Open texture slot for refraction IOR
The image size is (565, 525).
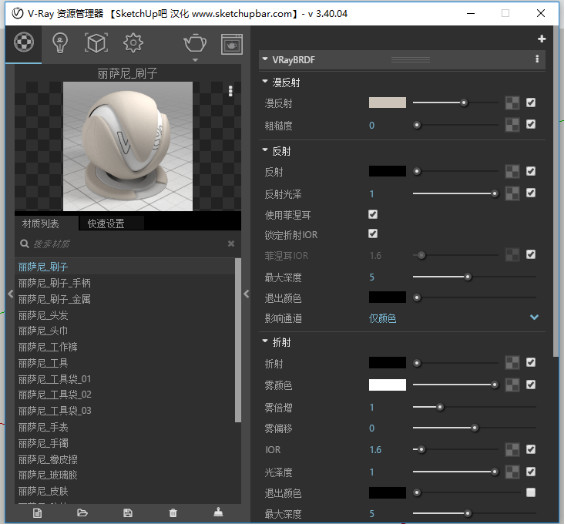tap(512, 450)
